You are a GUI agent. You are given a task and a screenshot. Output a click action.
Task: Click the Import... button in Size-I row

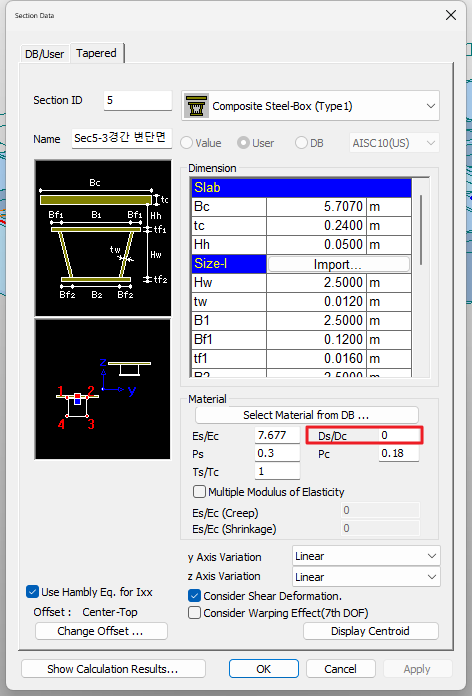[338, 264]
